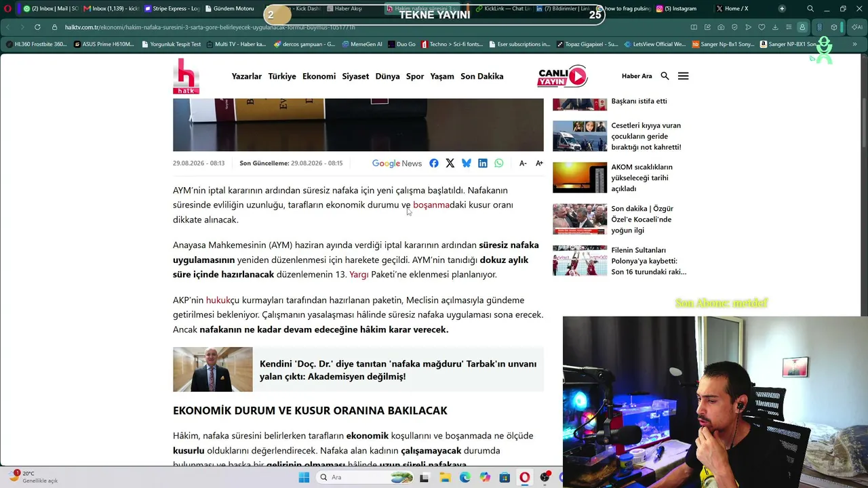
Task: Share the article on Facebook
Action: coord(434,163)
